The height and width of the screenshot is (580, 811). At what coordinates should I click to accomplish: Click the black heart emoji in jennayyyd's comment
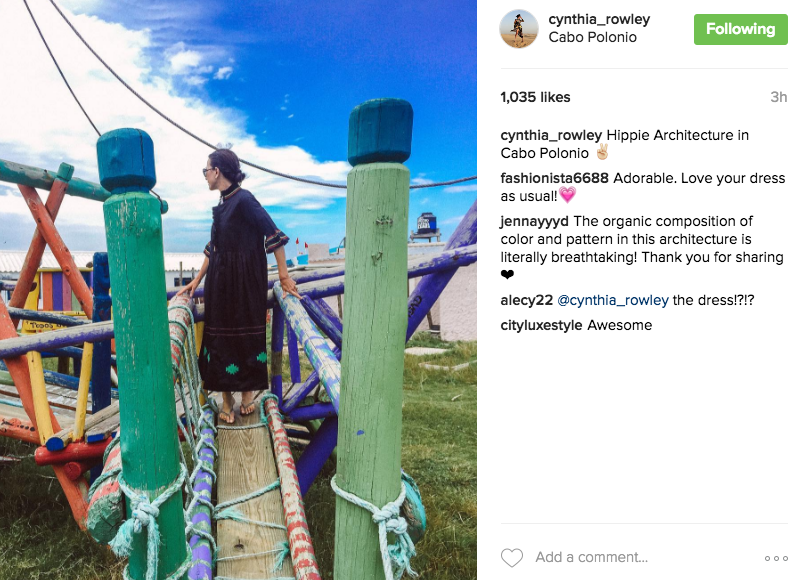tap(507, 275)
